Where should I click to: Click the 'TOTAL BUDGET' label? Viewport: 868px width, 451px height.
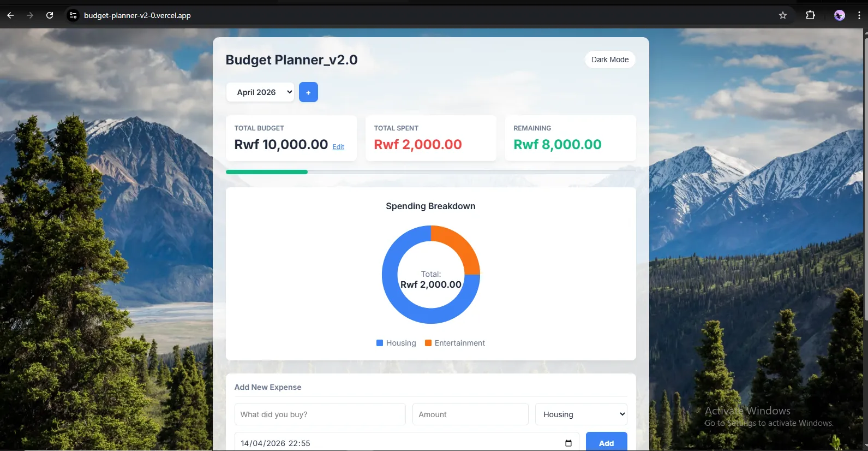tap(259, 128)
